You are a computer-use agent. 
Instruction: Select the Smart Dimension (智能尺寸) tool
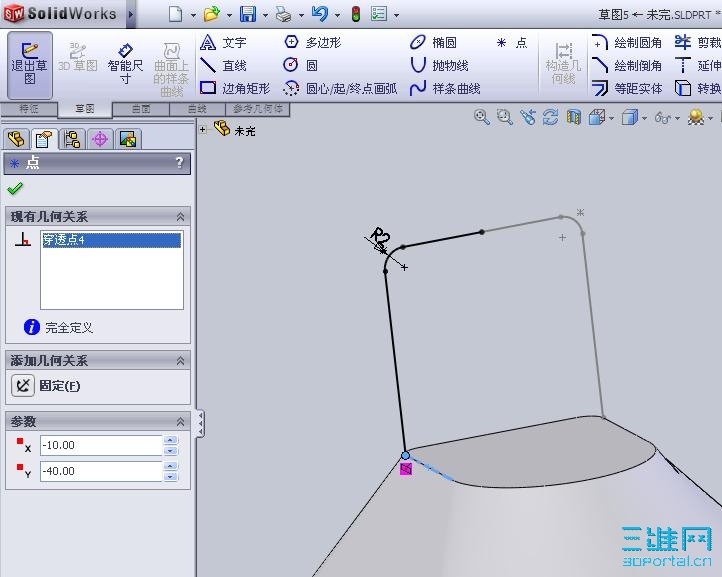coord(125,65)
